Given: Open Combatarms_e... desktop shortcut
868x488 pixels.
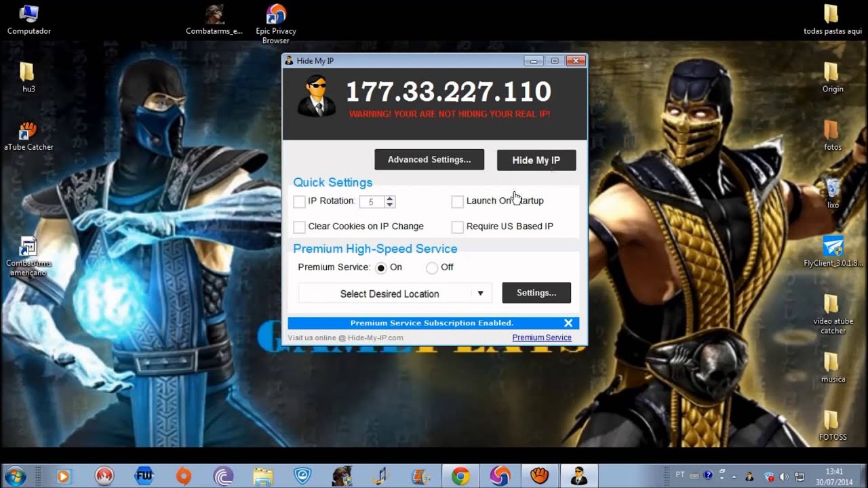Looking at the screenshot, I should tap(214, 20).
